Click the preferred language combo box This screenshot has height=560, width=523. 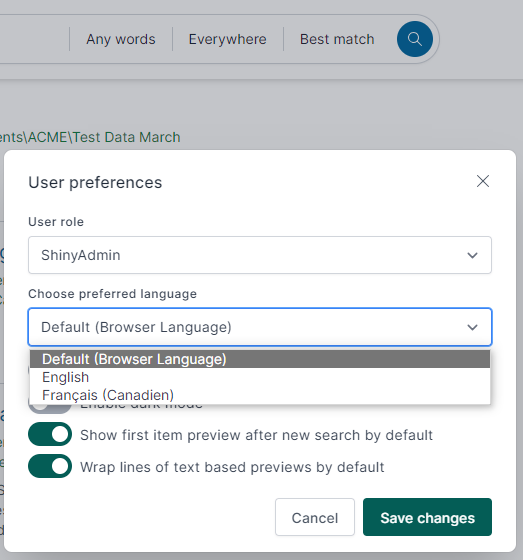pyautogui.click(x=260, y=327)
